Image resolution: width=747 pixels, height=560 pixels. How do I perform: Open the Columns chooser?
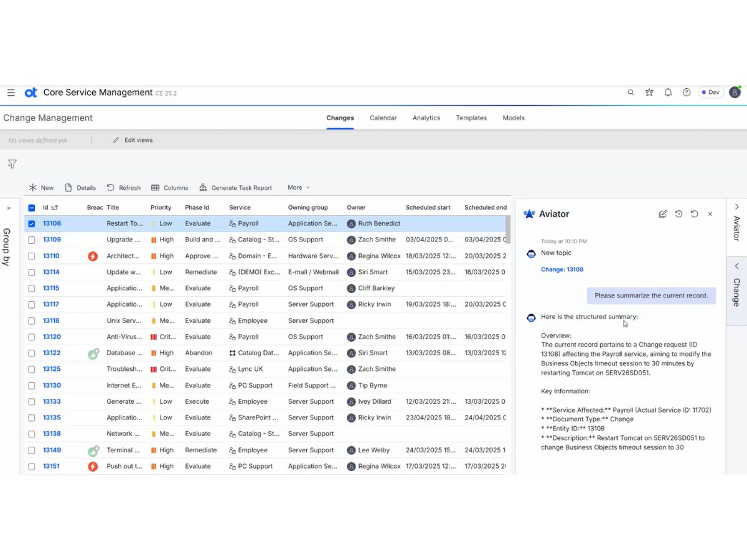click(x=169, y=187)
